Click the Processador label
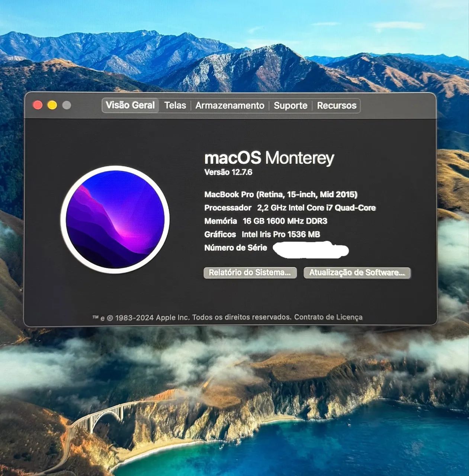Viewport: 469px width, 476px height. click(x=228, y=208)
